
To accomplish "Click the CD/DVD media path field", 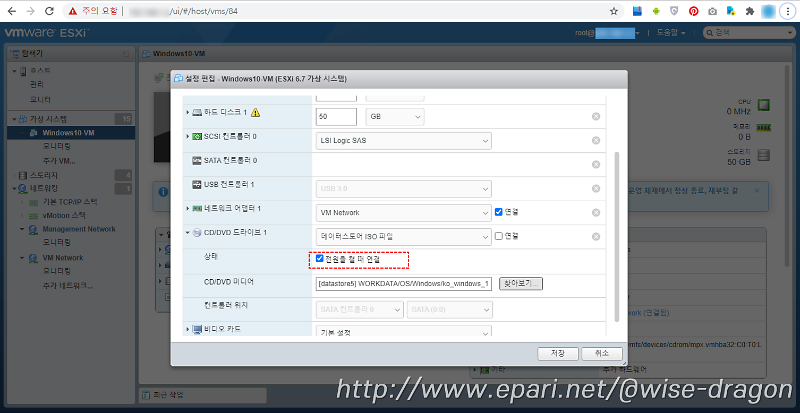I will pos(404,284).
